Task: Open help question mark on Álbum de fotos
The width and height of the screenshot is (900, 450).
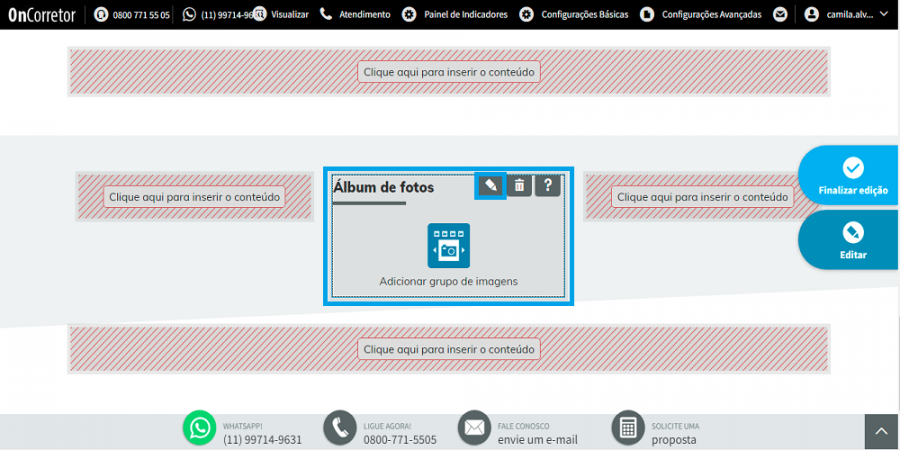Action: point(548,185)
